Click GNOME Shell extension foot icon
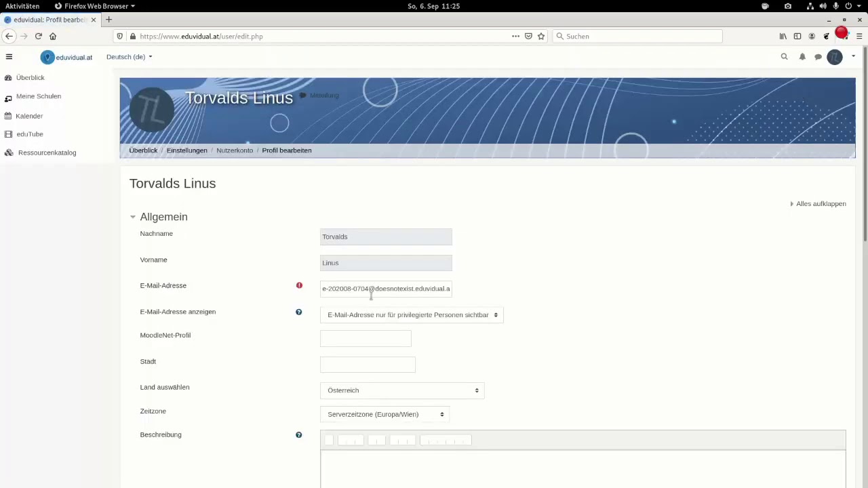 (x=826, y=36)
